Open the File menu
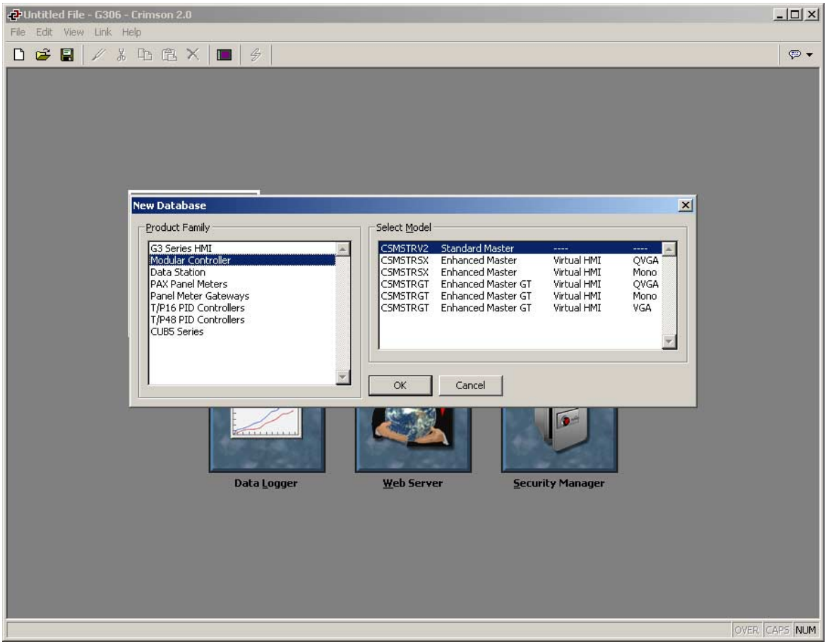826x644 pixels. [x=18, y=32]
